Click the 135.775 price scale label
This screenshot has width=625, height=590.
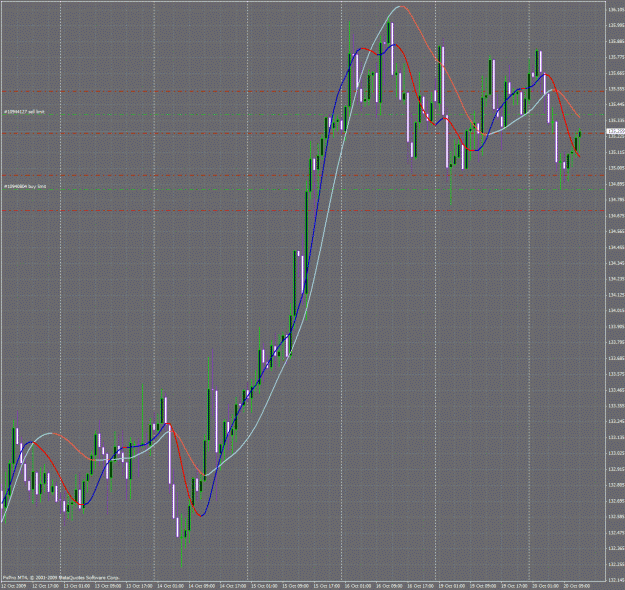(616, 57)
